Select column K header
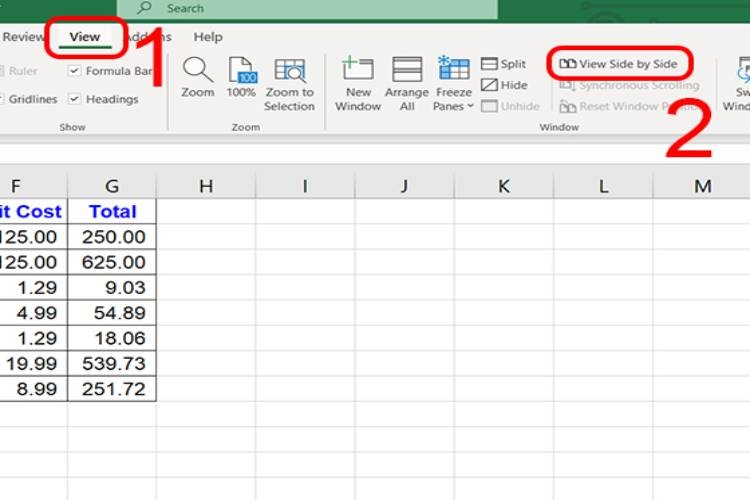 504,186
